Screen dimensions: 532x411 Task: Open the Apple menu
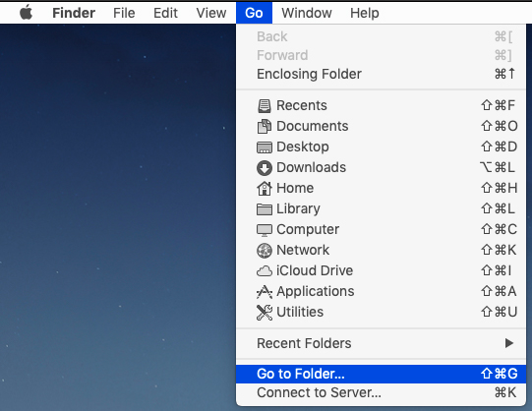(27, 13)
